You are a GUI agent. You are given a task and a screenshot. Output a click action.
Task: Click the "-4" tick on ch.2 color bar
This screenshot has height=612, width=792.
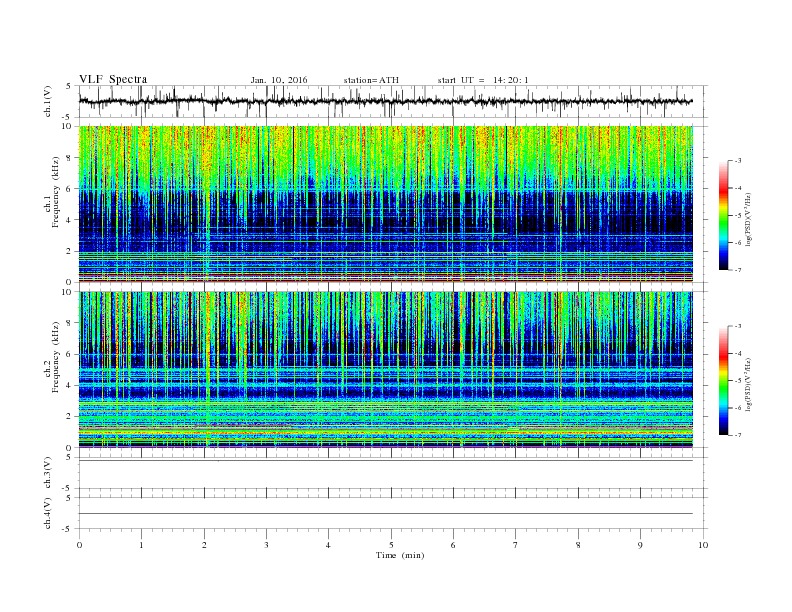pos(738,353)
